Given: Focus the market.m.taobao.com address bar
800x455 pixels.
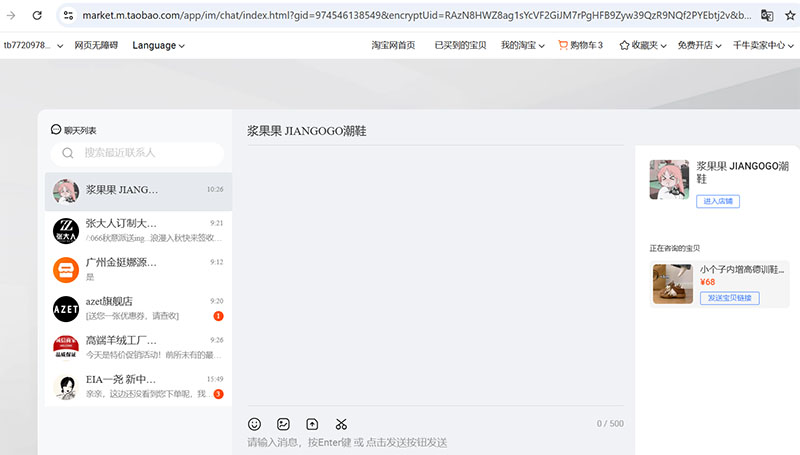Looking at the screenshot, I should 416,15.
